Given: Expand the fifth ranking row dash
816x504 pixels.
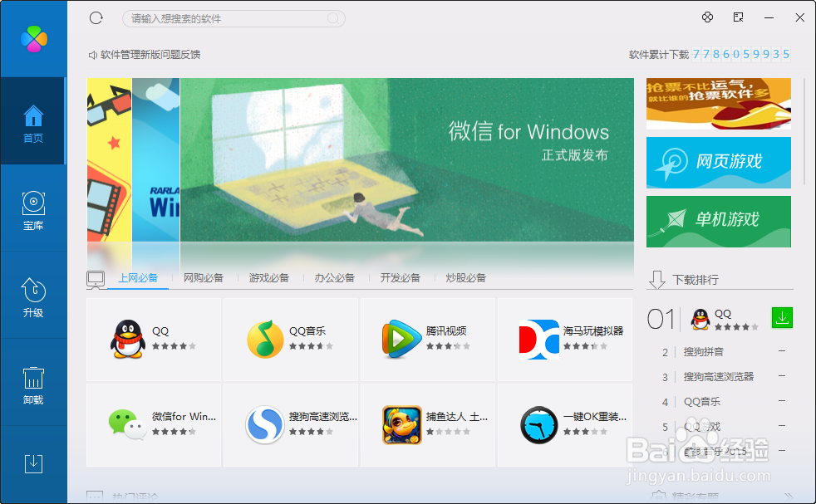Looking at the screenshot, I should pos(782,425).
